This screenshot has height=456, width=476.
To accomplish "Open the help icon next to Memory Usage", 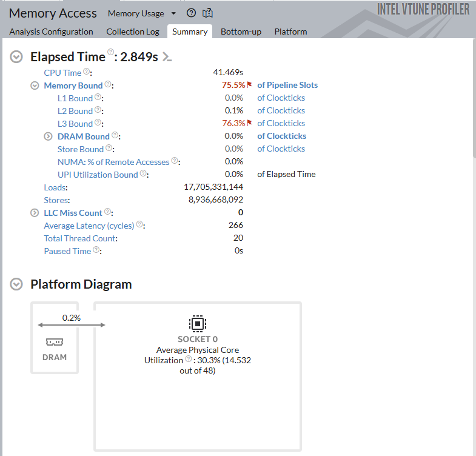I will pos(191,13).
